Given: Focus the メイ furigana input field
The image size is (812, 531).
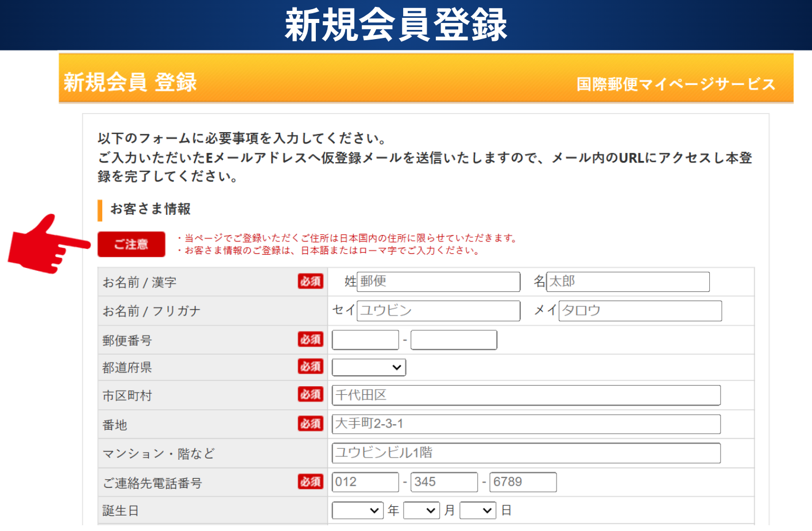Looking at the screenshot, I should [x=640, y=311].
